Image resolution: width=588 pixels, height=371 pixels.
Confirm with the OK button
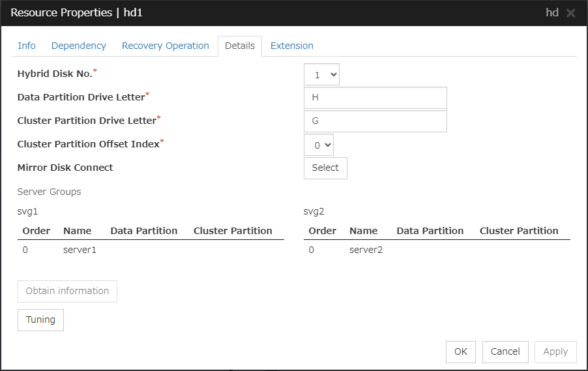pyautogui.click(x=460, y=352)
